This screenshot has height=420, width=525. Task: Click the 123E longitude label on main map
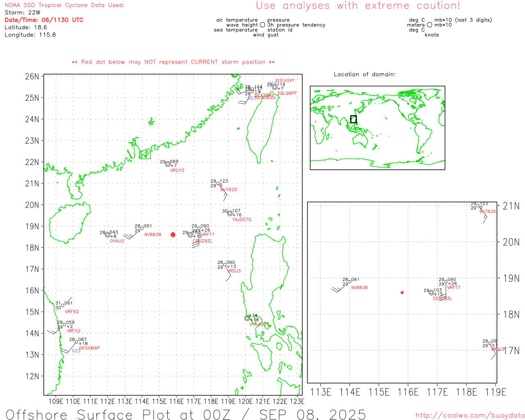297,401
